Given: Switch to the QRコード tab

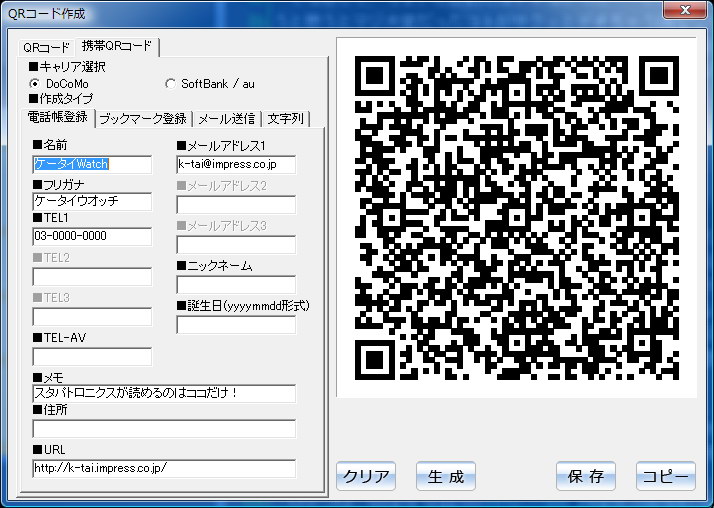Looking at the screenshot, I should [46, 47].
